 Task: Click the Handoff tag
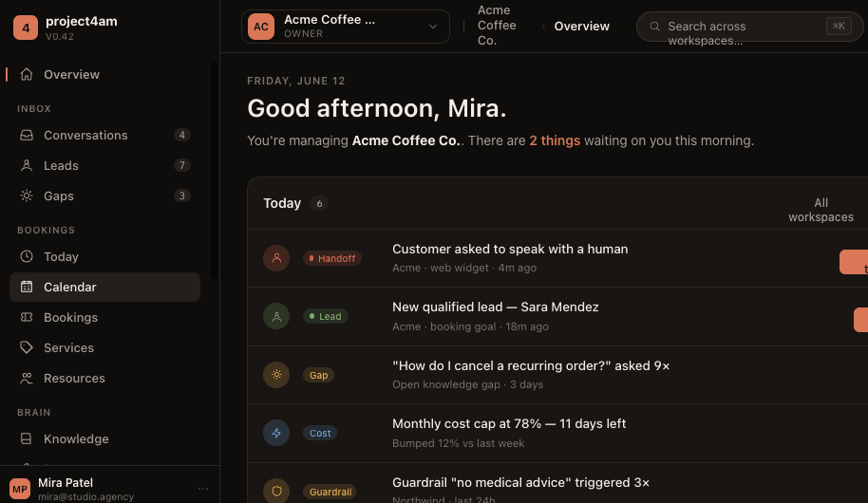pyautogui.click(x=332, y=258)
